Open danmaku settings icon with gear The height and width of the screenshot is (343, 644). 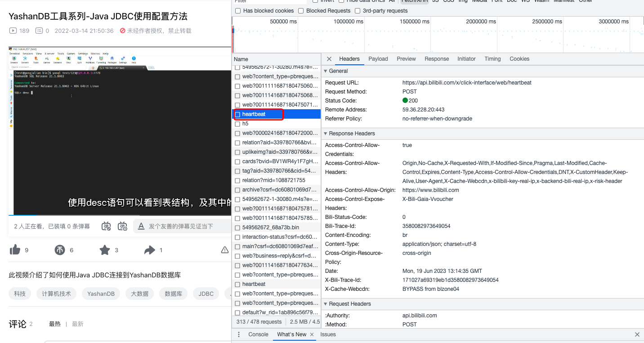coord(122,226)
